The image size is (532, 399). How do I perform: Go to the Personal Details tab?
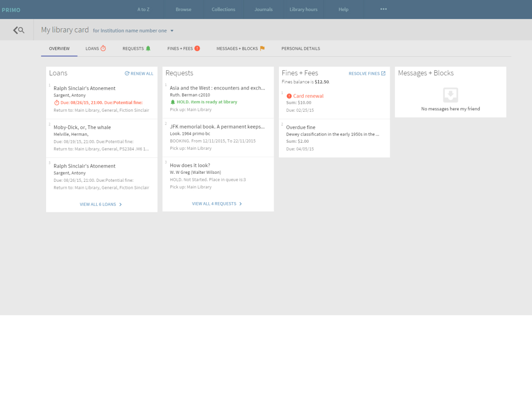tap(301, 49)
